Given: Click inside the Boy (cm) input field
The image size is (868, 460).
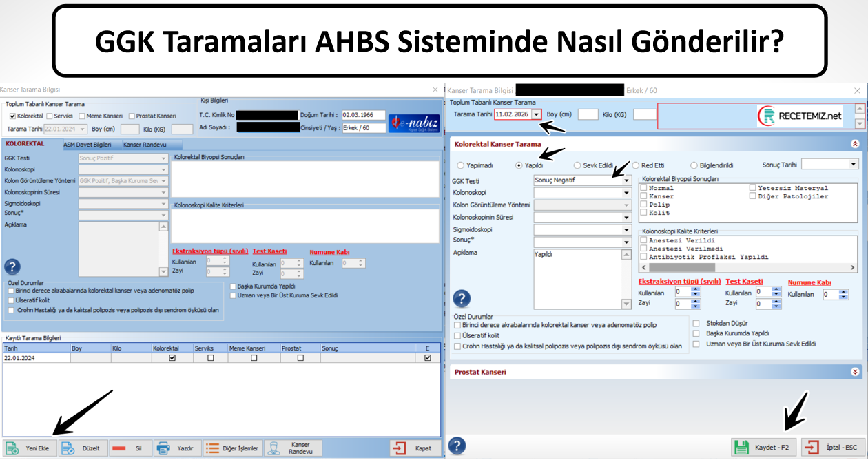Looking at the screenshot, I should (590, 114).
